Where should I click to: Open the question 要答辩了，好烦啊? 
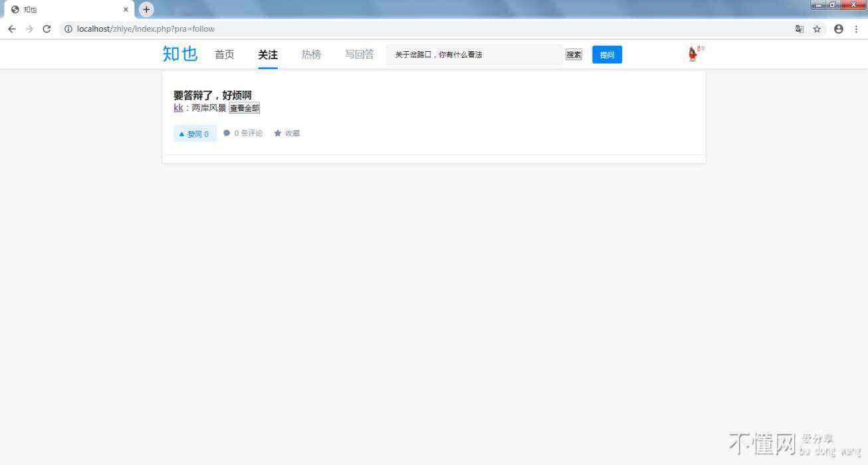tap(213, 95)
